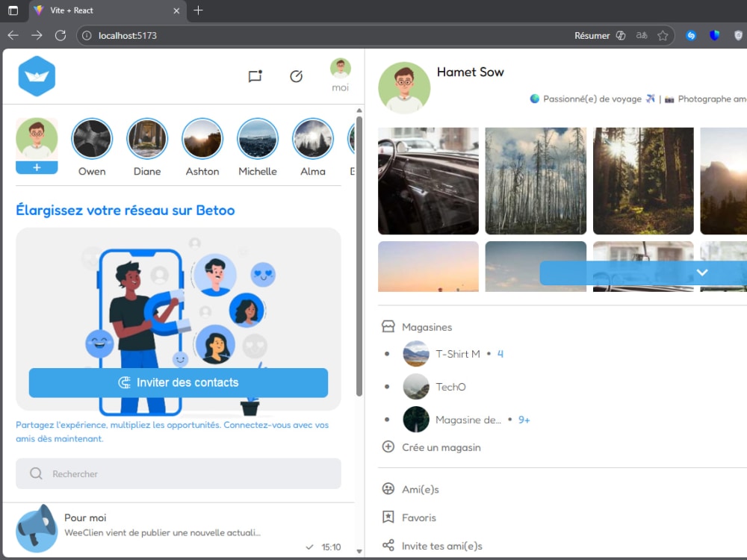Click the Magasines store icon
Viewport: 747px width, 560px height.
tap(388, 327)
